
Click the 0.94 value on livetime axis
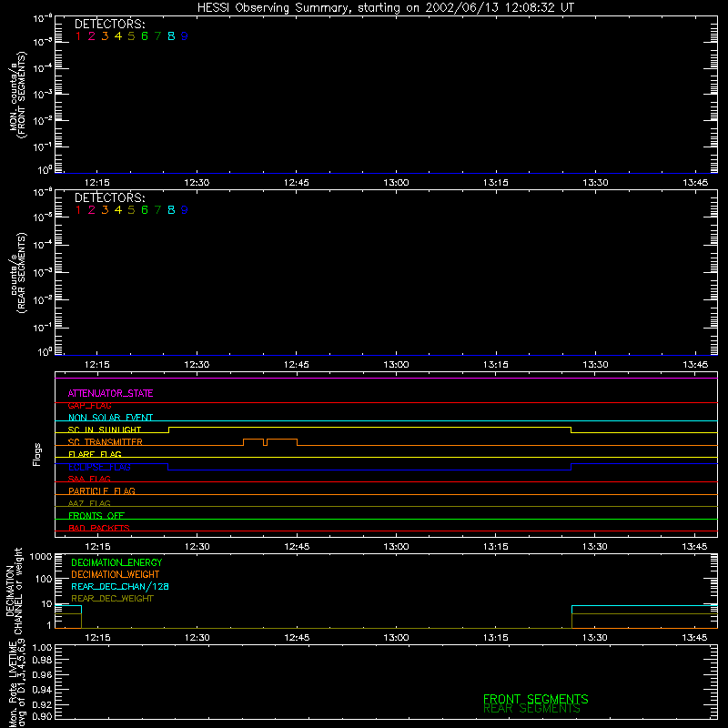tap(42, 690)
